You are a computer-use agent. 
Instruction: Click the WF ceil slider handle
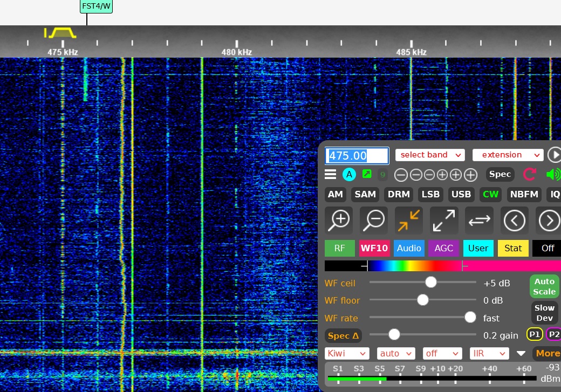430,282
